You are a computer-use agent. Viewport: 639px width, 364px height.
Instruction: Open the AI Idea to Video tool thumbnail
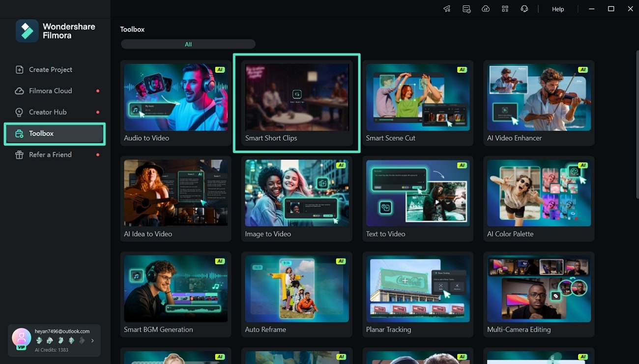click(x=175, y=193)
